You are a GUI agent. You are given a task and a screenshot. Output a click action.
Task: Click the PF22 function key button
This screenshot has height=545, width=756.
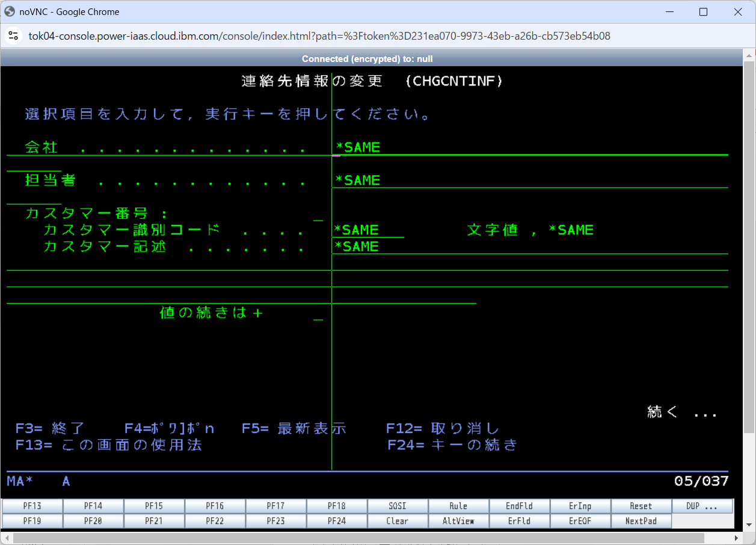(x=215, y=521)
